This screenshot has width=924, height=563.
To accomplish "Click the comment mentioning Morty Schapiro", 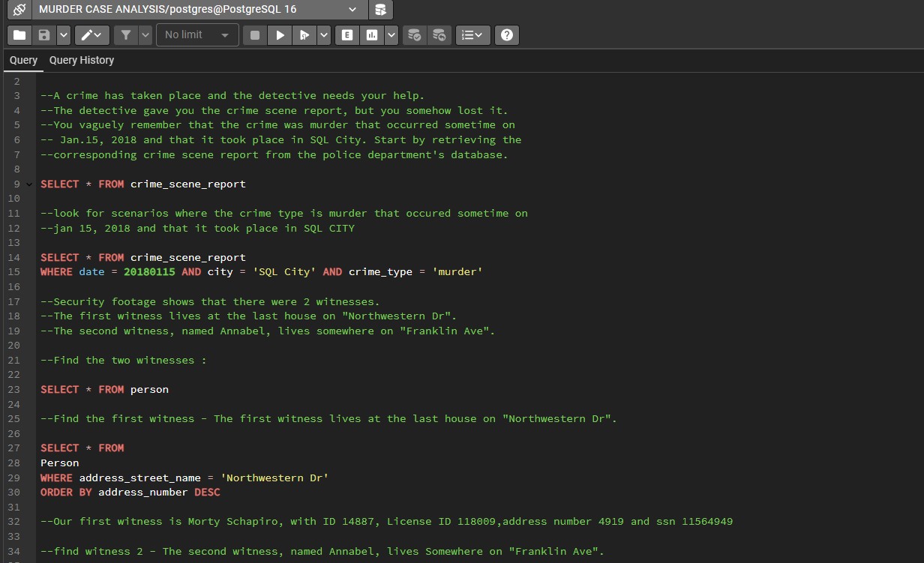I will click(387, 522).
